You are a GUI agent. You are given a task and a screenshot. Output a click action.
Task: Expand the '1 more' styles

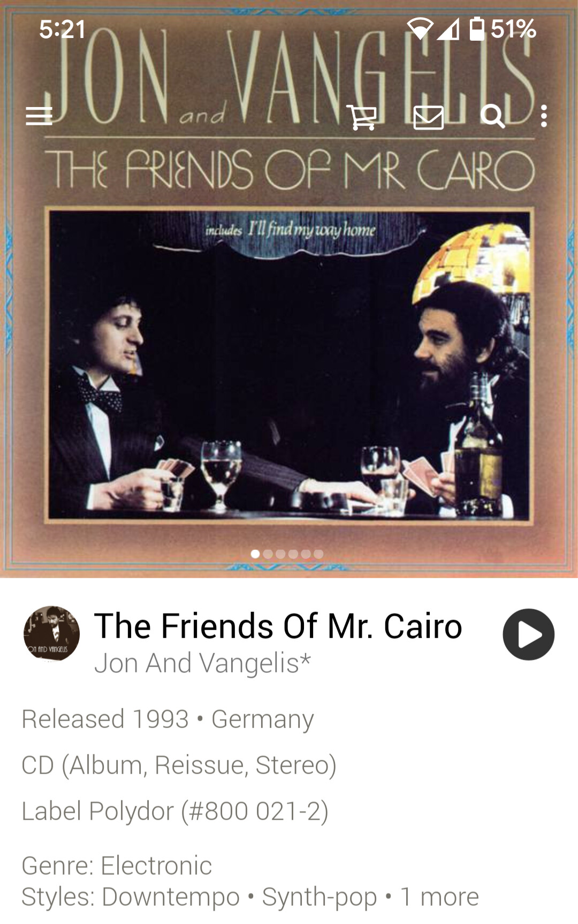pos(439,897)
